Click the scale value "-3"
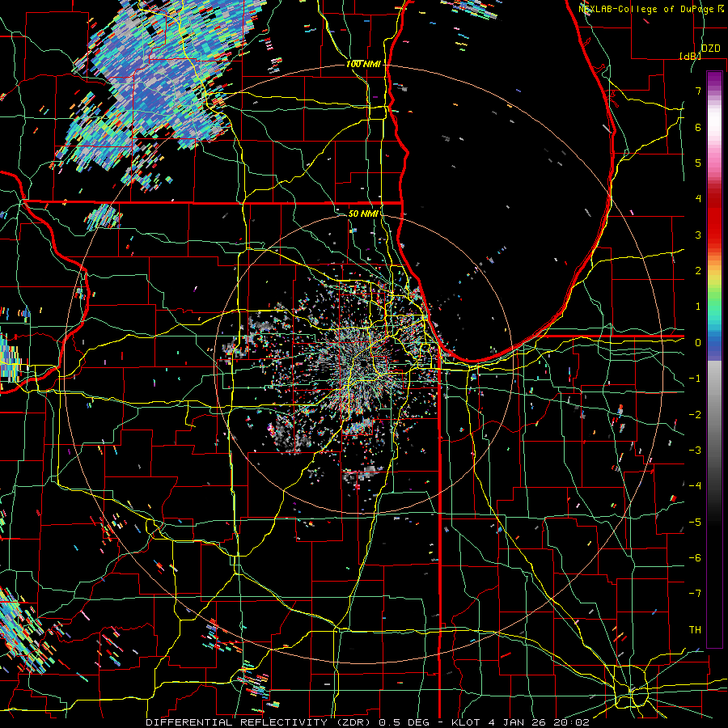This screenshot has height=728, width=728. 695,451
